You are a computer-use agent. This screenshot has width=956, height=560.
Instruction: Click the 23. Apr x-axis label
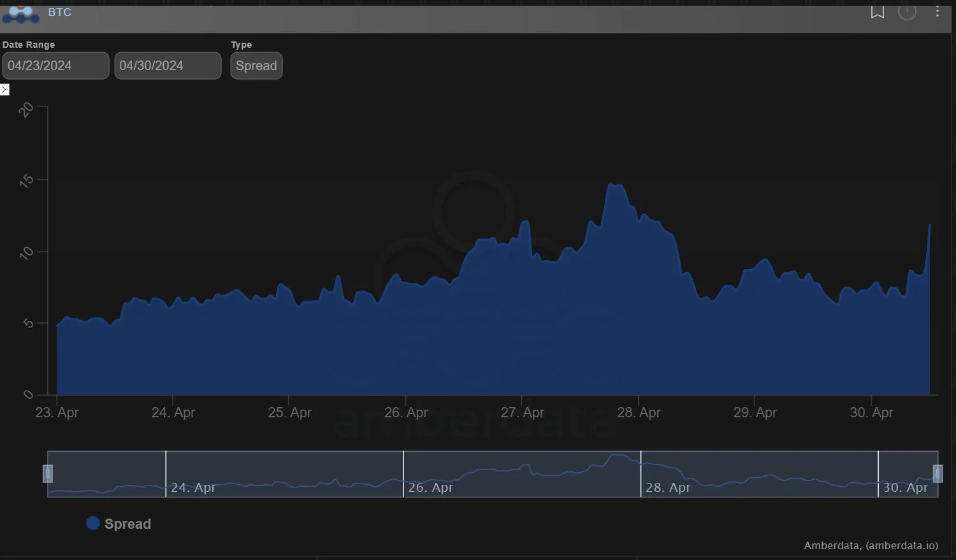[57, 412]
